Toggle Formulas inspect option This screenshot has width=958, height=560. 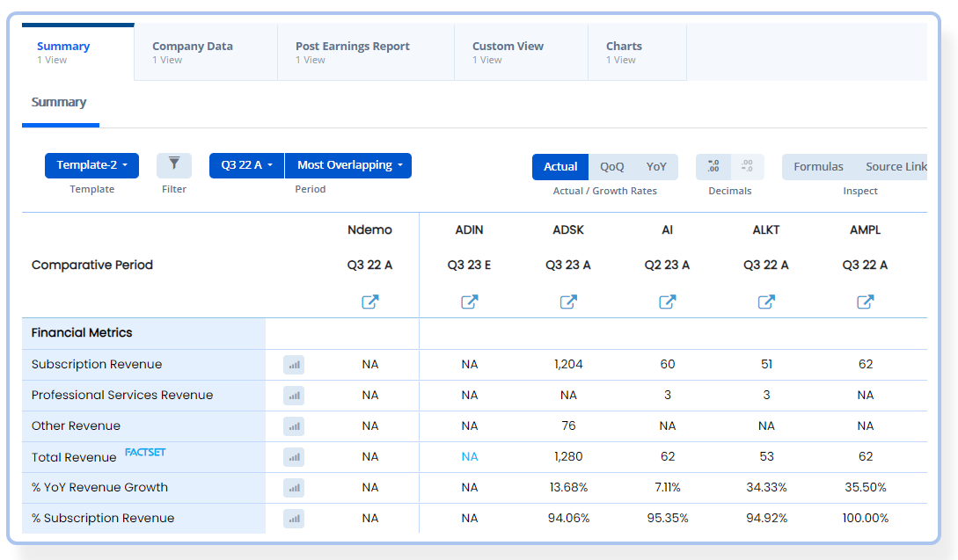818,167
